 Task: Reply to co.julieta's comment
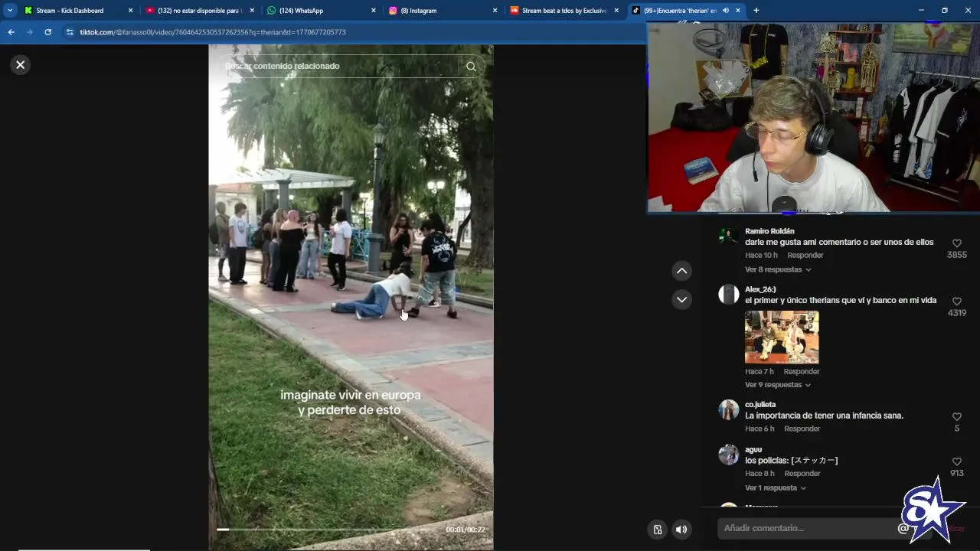tap(802, 429)
